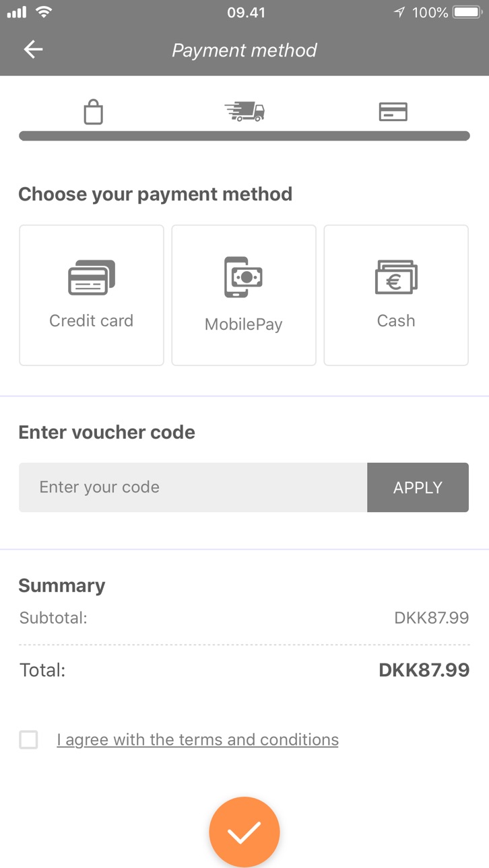Click the APPLY voucher button

point(418,487)
